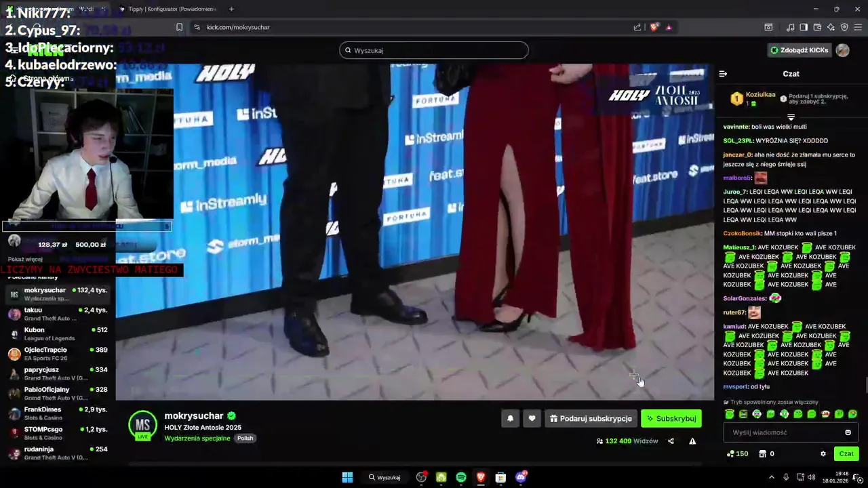Open PabloOficjalny channel in sidebar
The width and height of the screenshot is (868, 488).
tap(58, 393)
